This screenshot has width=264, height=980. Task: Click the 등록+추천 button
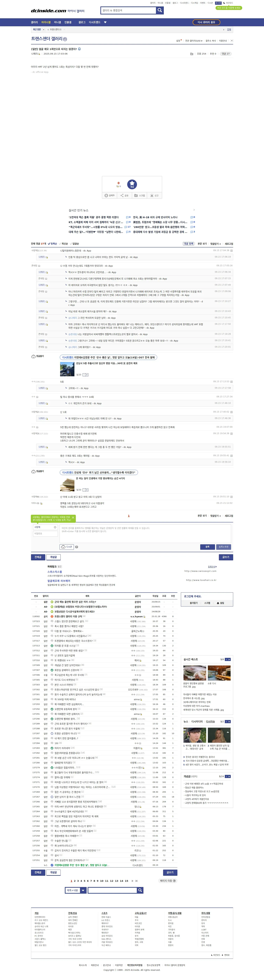[x=224, y=547]
